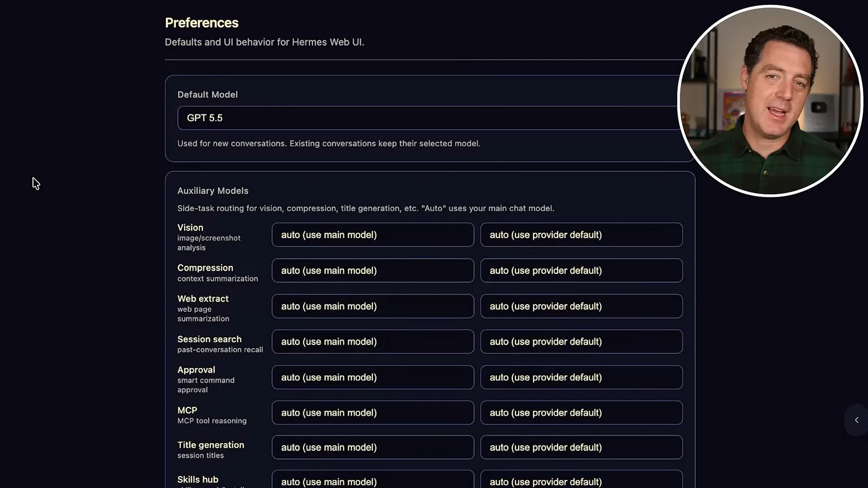The height and width of the screenshot is (488, 868).
Task: Open Compression main model dropdown
Action: point(373,271)
